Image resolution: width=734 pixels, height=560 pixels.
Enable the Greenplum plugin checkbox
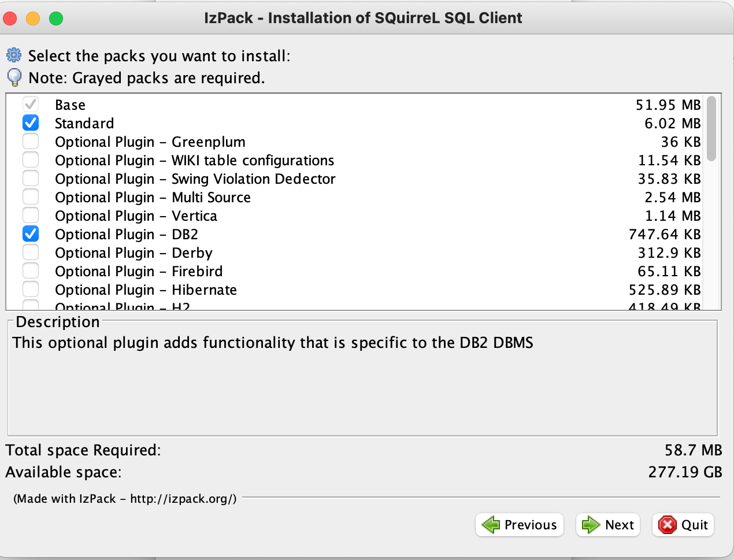point(31,141)
